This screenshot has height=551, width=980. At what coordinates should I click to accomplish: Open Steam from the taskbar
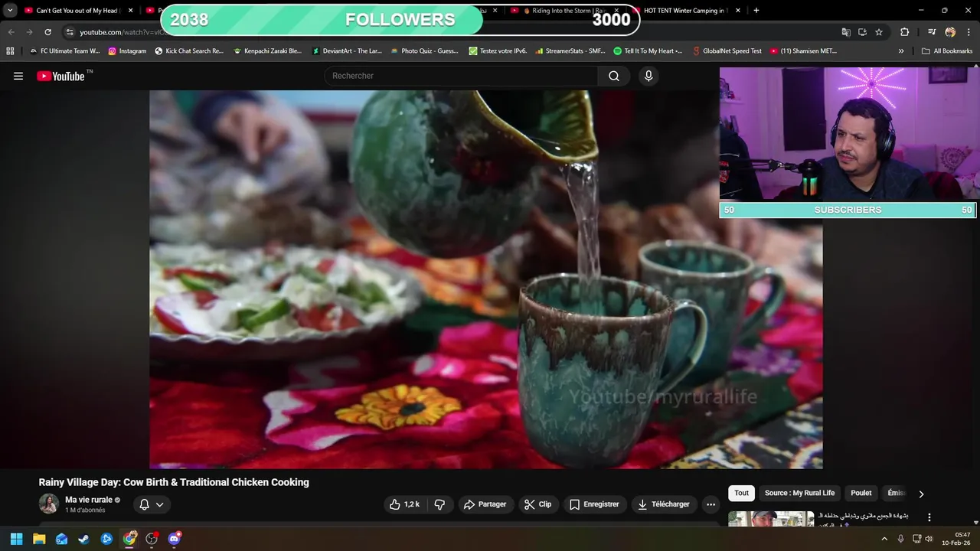pyautogui.click(x=84, y=539)
